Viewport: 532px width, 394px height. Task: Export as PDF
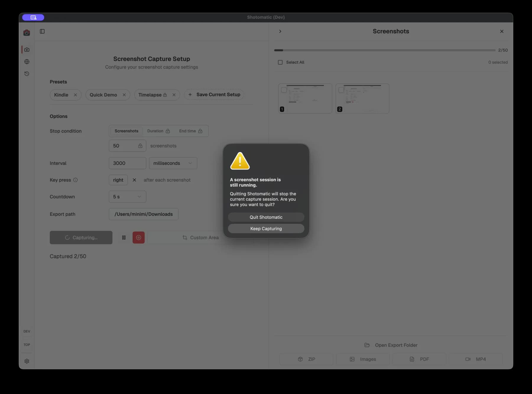tap(419, 359)
